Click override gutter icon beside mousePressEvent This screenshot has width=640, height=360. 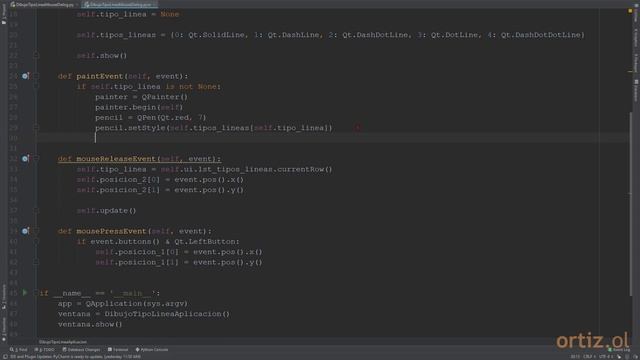tap(25, 231)
